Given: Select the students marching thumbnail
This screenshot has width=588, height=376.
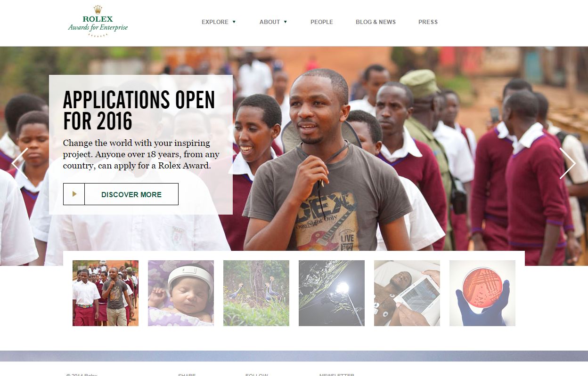Looking at the screenshot, I should tap(106, 293).
